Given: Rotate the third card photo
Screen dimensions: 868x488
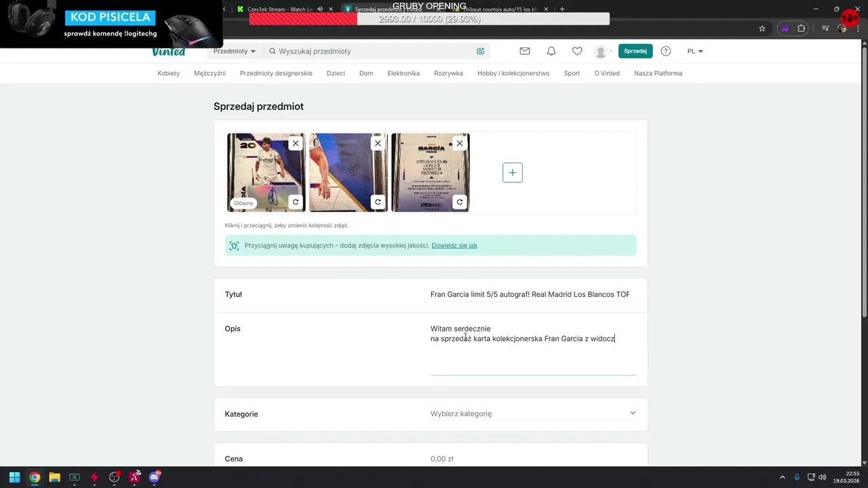Looking at the screenshot, I should point(460,202).
